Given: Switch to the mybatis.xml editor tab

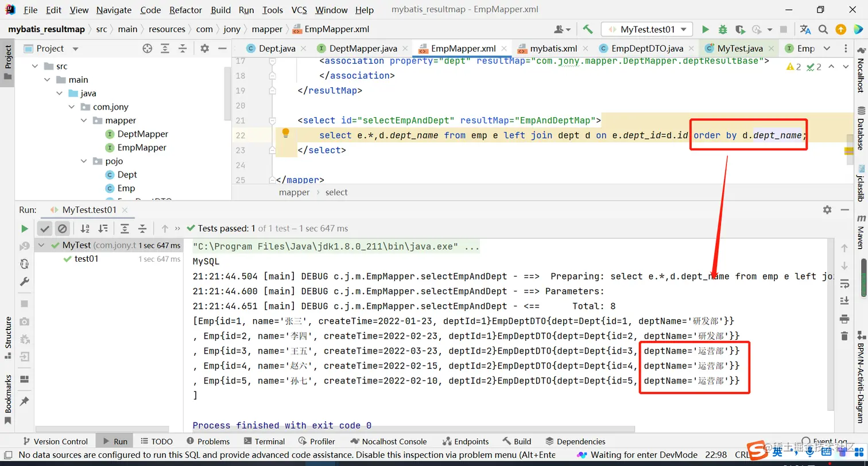Looking at the screenshot, I should click(x=553, y=49).
